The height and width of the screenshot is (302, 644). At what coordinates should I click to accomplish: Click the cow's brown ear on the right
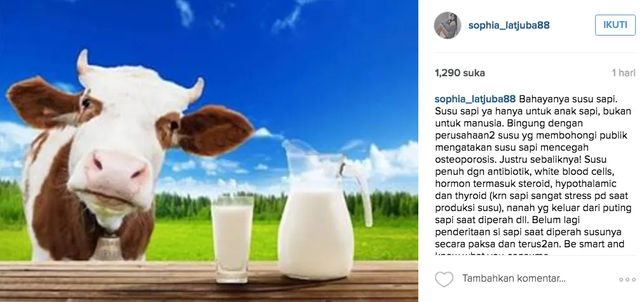click(x=212, y=131)
